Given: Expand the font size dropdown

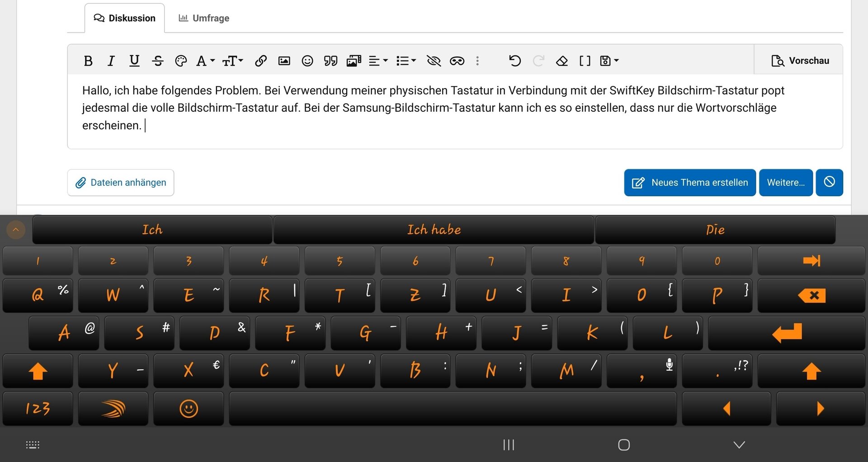Looking at the screenshot, I should tap(232, 61).
